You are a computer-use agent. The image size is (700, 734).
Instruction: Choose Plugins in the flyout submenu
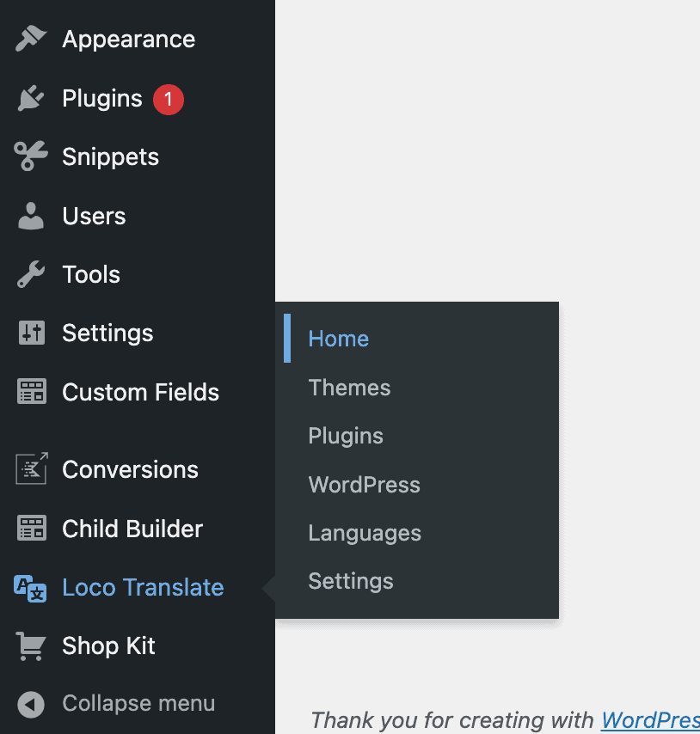pos(346,436)
